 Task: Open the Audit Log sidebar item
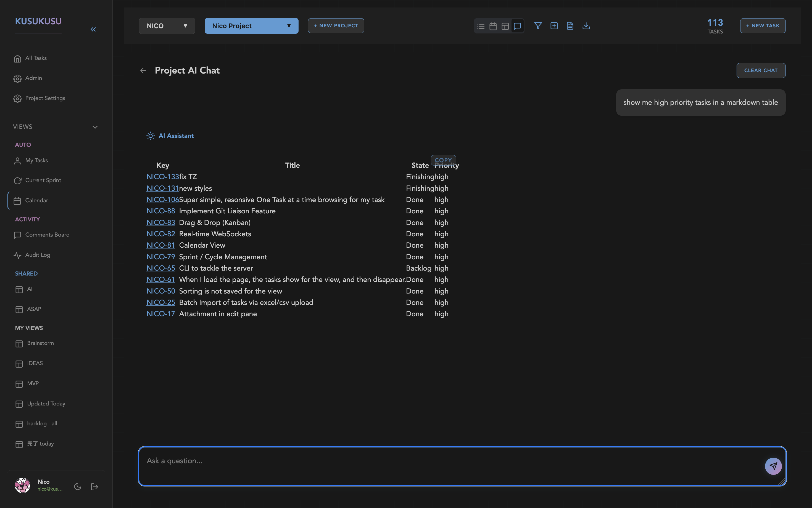pyautogui.click(x=38, y=255)
